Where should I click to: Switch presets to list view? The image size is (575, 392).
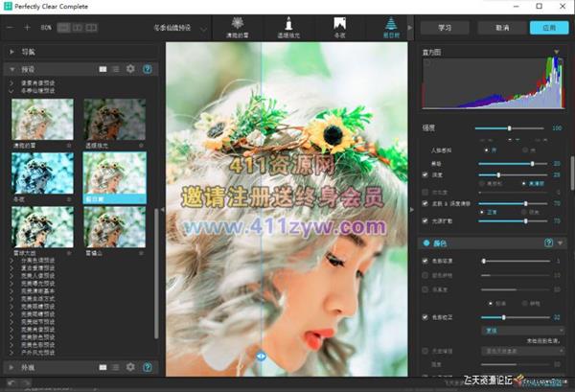[116, 69]
